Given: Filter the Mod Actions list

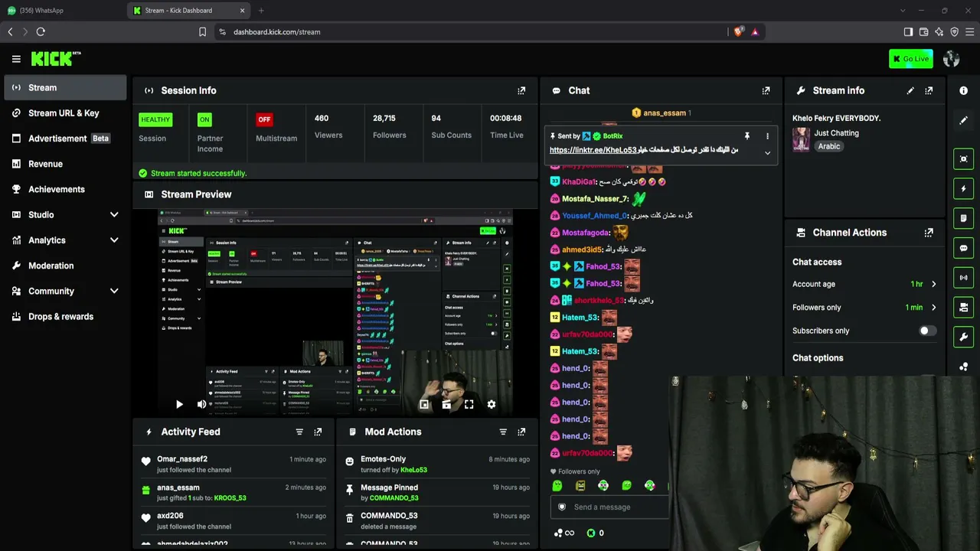Looking at the screenshot, I should (x=503, y=432).
